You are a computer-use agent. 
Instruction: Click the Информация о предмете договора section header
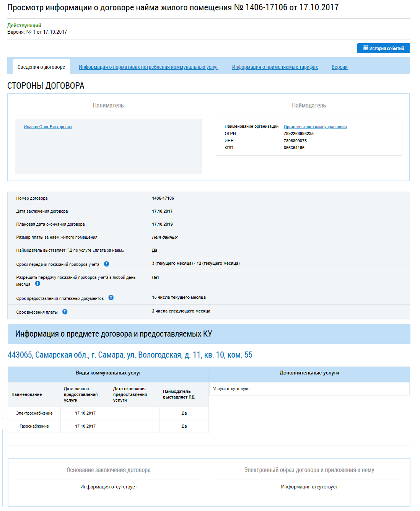coord(114,334)
